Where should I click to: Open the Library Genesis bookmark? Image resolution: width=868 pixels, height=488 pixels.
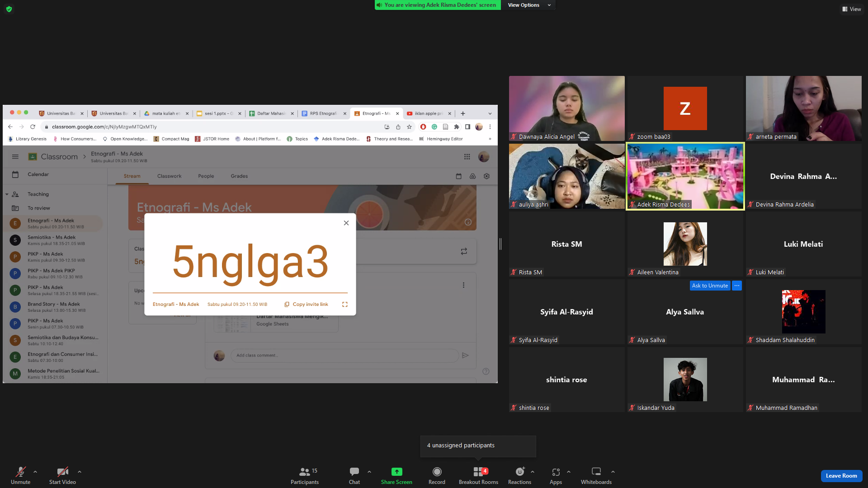click(x=27, y=139)
